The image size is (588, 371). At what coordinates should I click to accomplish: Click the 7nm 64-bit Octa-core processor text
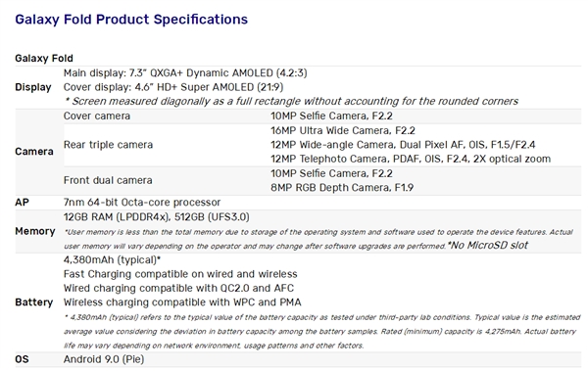coord(142,203)
